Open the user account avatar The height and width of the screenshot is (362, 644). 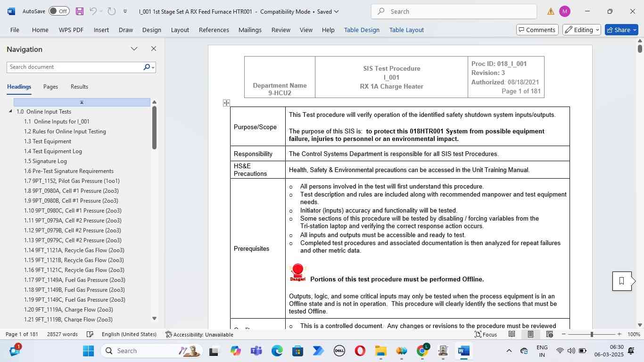(565, 11)
